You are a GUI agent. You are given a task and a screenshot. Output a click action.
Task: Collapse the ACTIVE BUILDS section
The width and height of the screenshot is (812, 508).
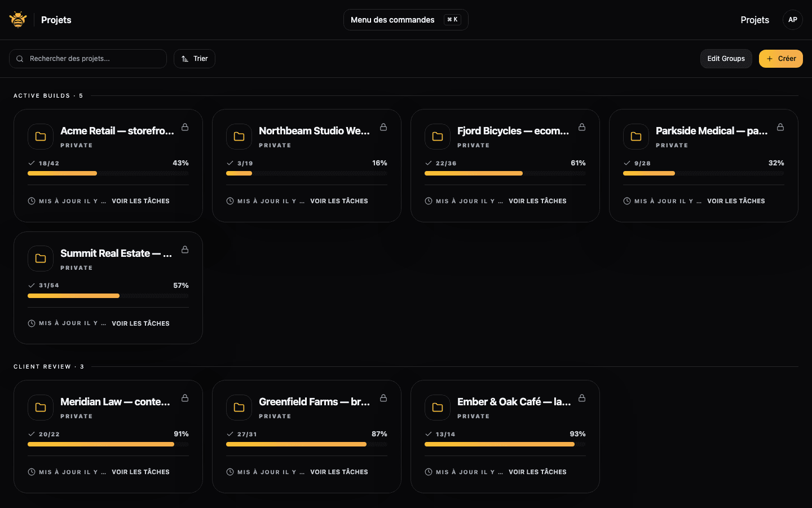point(48,95)
